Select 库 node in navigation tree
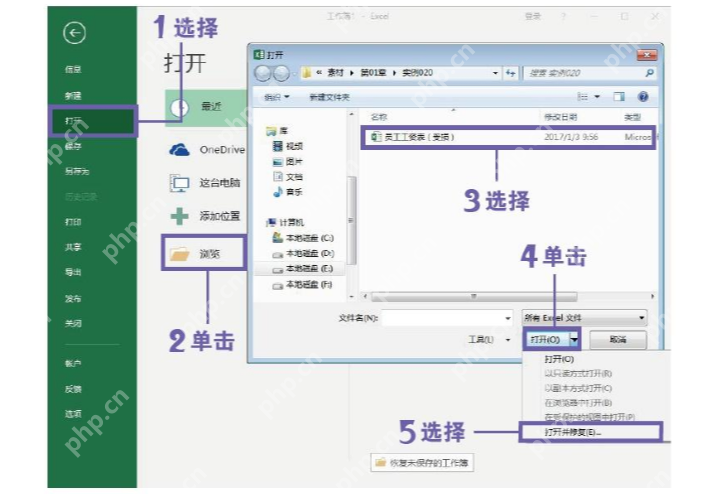The width and height of the screenshot is (720, 494). pos(277,131)
